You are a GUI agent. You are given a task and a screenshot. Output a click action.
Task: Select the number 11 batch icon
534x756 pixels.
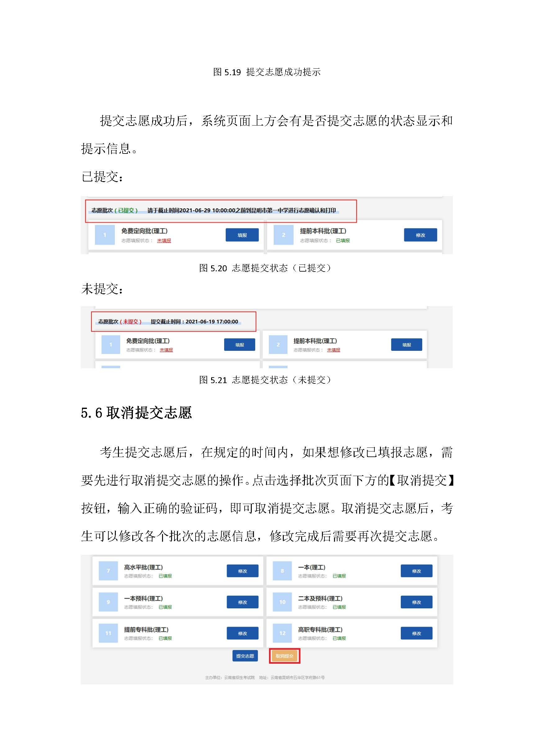108,633
